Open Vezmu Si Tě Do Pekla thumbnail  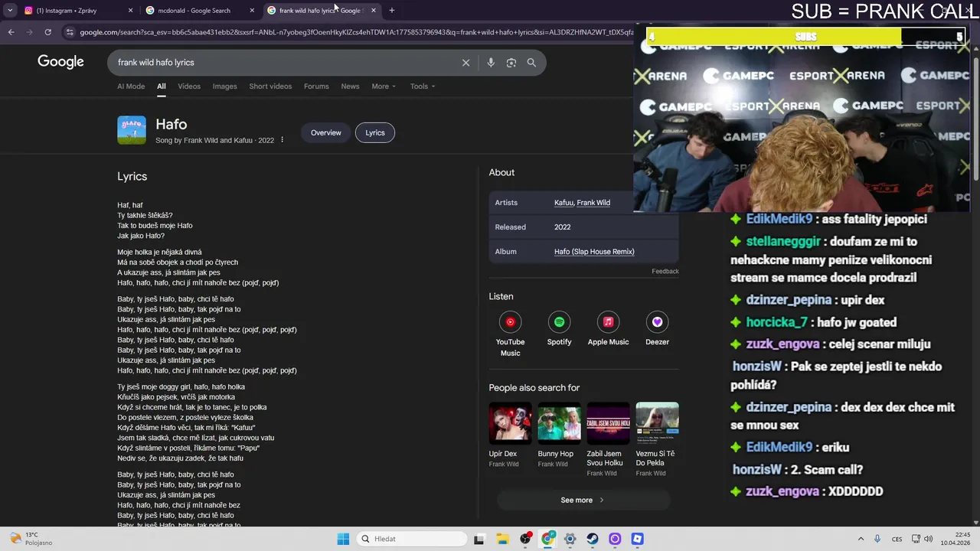[x=657, y=422]
